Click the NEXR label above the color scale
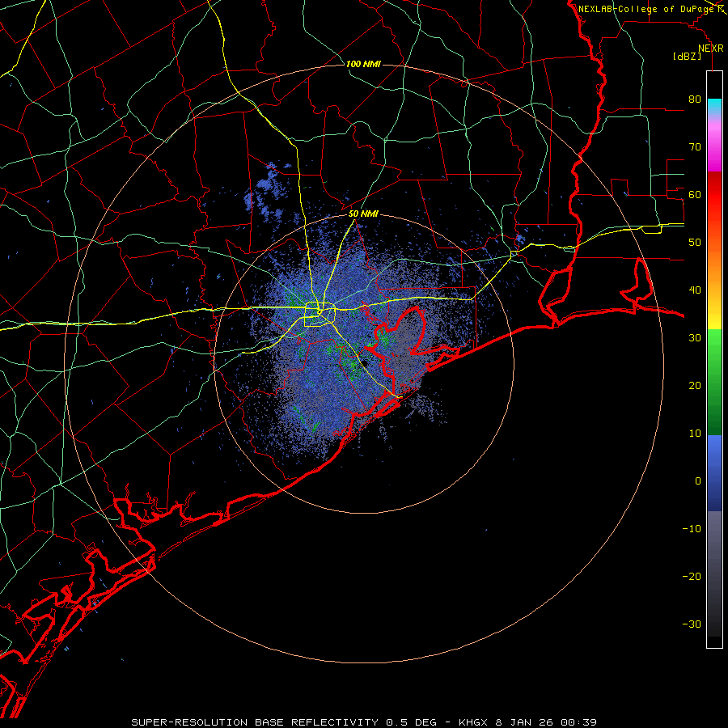 pos(711,49)
